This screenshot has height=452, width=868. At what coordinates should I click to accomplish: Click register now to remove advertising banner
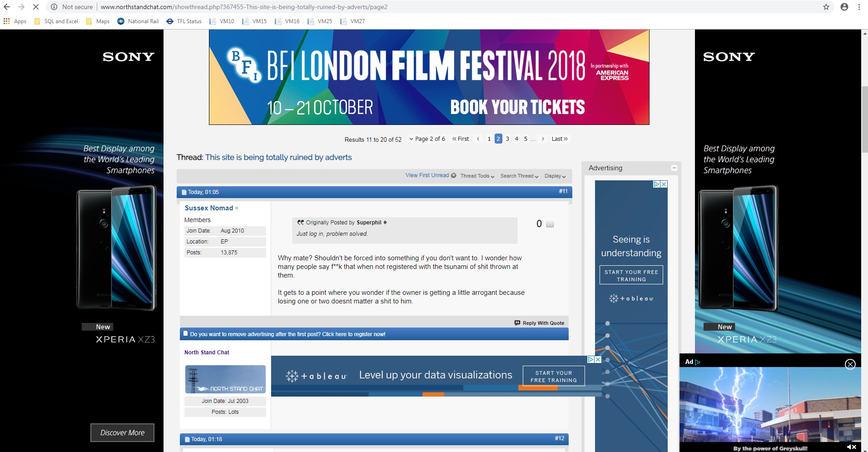click(x=288, y=334)
